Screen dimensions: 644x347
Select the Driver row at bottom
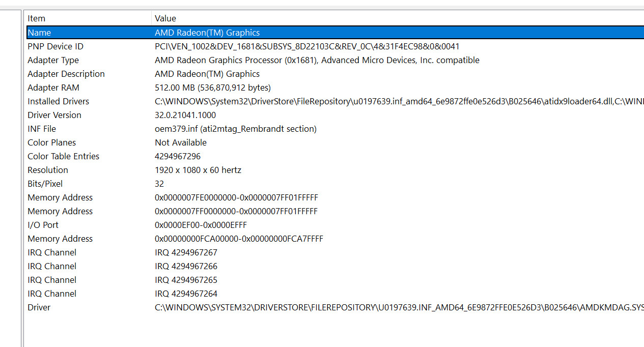pyautogui.click(x=335, y=307)
